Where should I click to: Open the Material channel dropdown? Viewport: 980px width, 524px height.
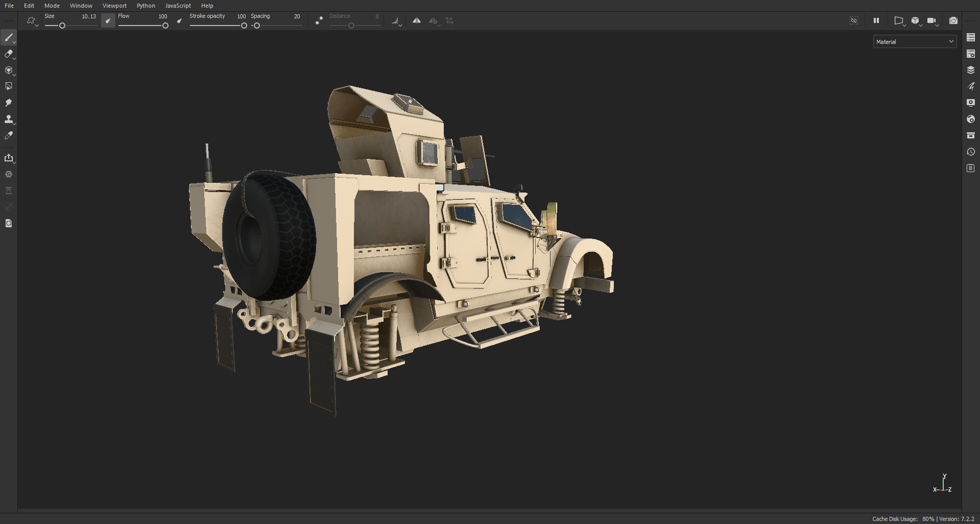[915, 42]
